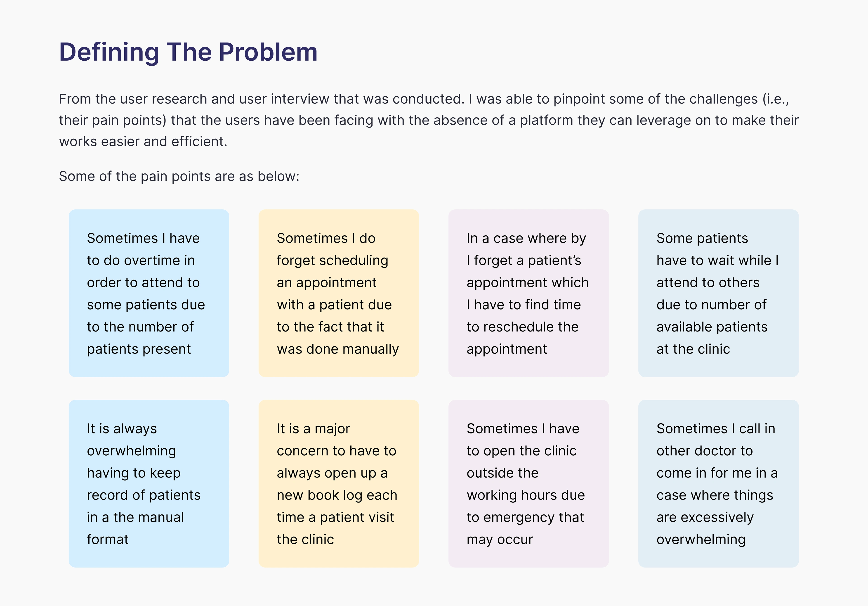Screen dimensions: 868x606
Task: Select the yellow card about forgetting scheduling
Action: [338, 293]
